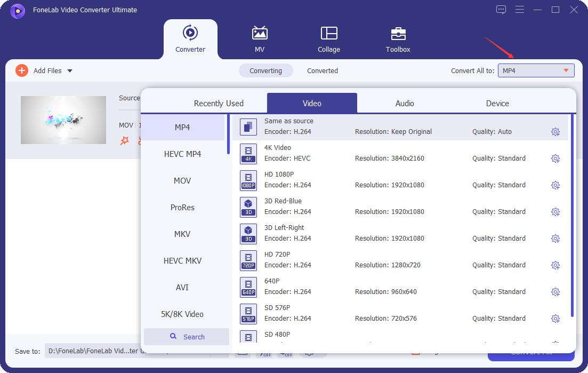Viewport: 588px width, 373px height.
Task: Choose HEVC MP4 in the format list
Action: pyautogui.click(x=183, y=154)
